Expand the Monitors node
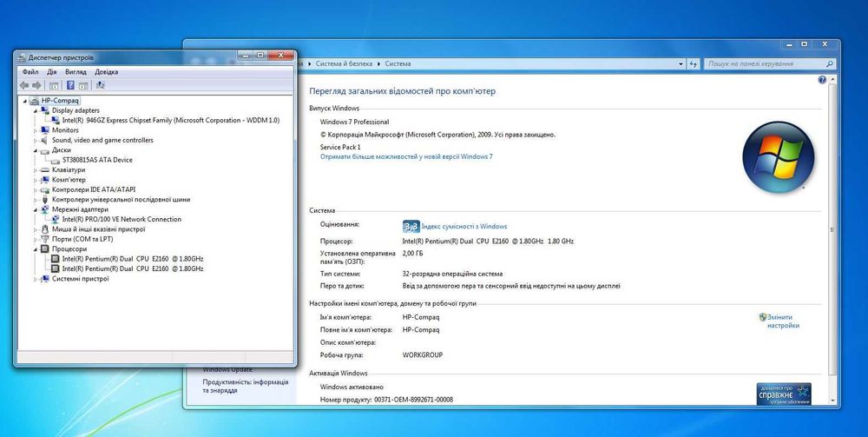 [x=36, y=130]
